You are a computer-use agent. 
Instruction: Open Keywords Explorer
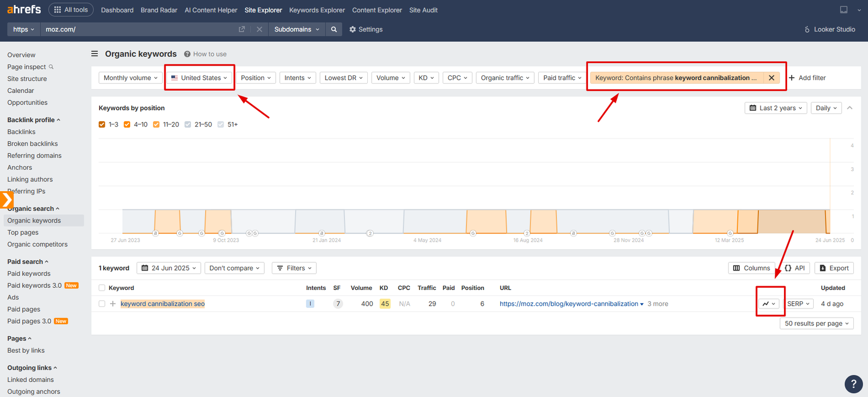pyautogui.click(x=317, y=10)
